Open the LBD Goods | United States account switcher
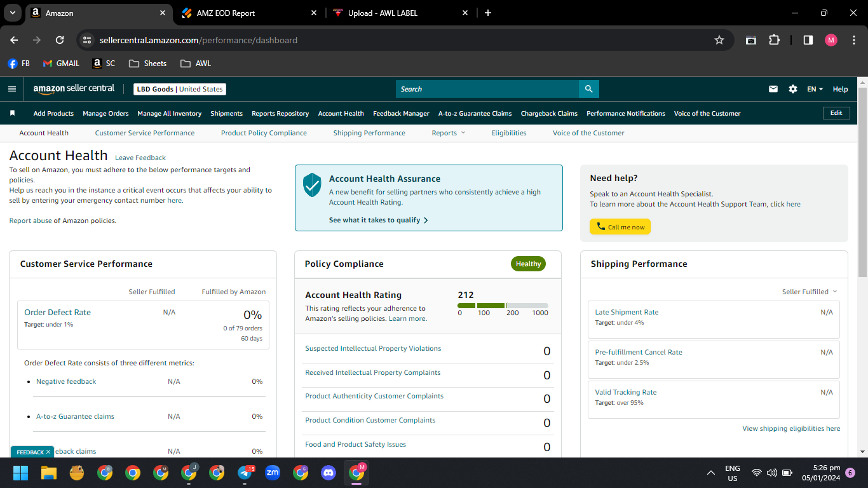This screenshot has width=868, height=488. [x=180, y=89]
